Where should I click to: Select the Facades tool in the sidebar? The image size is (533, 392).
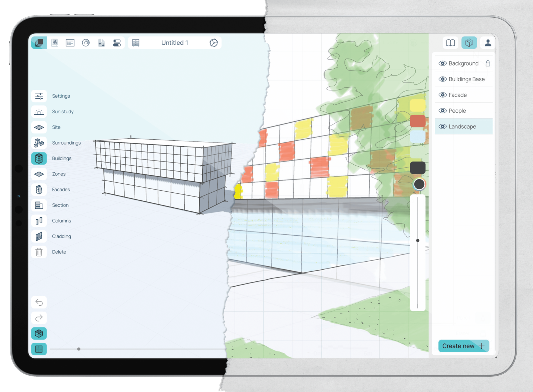tap(39, 190)
